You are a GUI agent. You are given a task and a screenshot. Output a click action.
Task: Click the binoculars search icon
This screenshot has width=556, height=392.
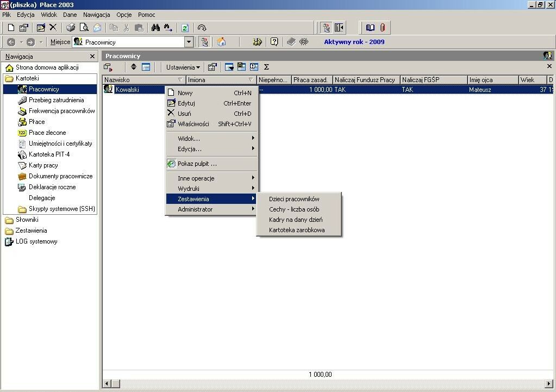155,28
